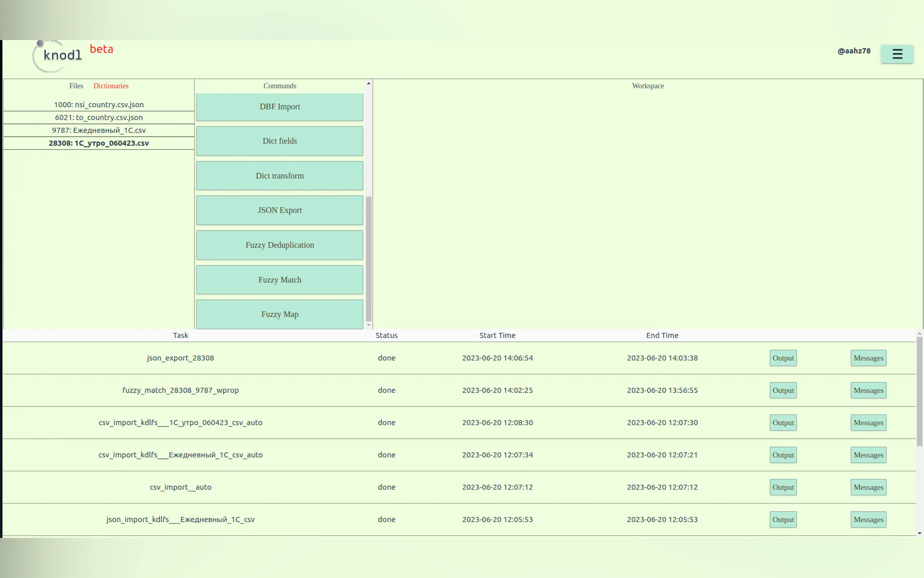Show Messages for fuzzy_match_28308_9787_wprop task

tap(868, 390)
